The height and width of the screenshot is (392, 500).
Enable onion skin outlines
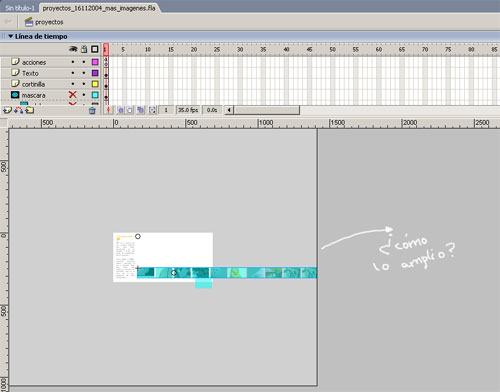129,110
